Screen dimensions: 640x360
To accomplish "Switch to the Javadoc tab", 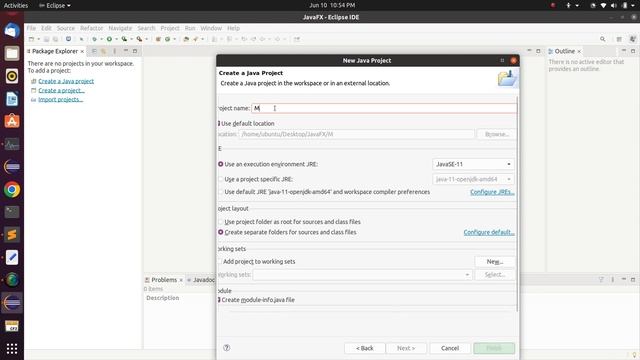I will point(202,280).
